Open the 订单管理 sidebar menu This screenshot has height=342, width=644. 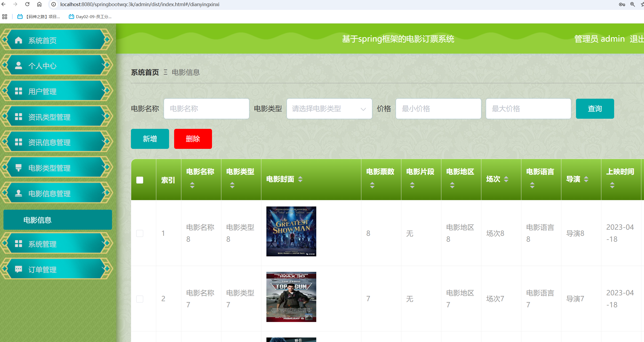(x=57, y=269)
